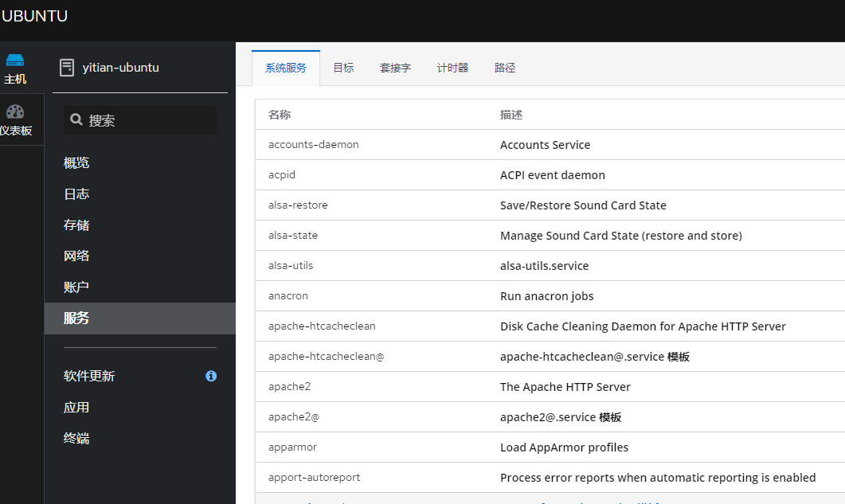The height and width of the screenshot is (504, 845).
Task: Open the dashboard (仪表板) gauge icon
Action: click(x=15, y=111)
